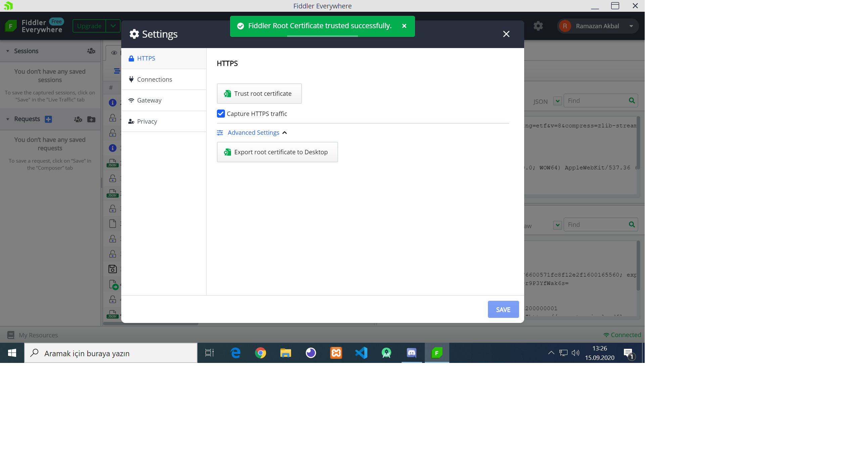Click My Resources icon in status bar
This screenshot has height=456, width=868.
[11, 335]
